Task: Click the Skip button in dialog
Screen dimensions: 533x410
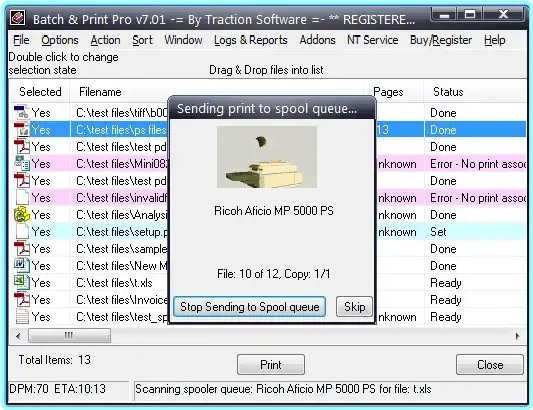Action: (355, 307)
